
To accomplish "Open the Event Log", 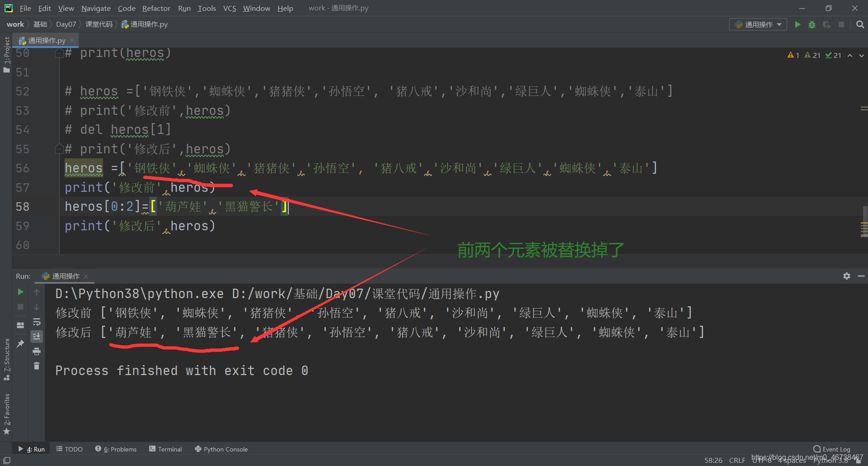I will click(832, 449).
